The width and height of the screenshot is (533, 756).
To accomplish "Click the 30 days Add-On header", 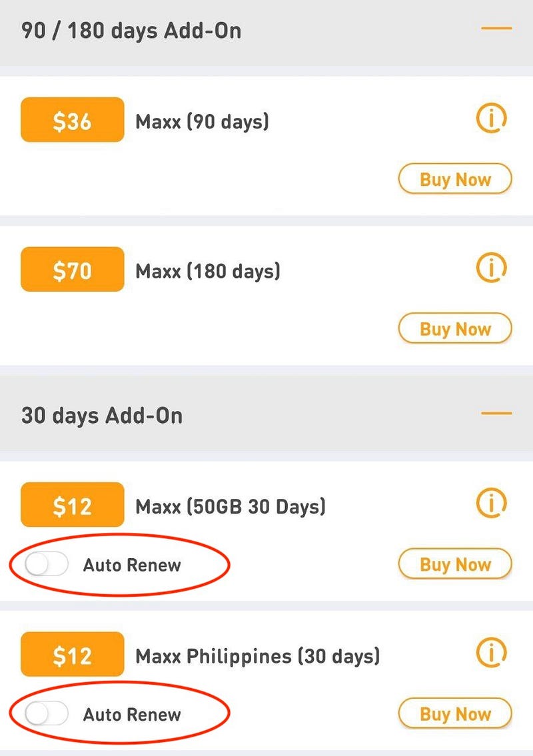I will pyautogui.click(x=102, y=416).
